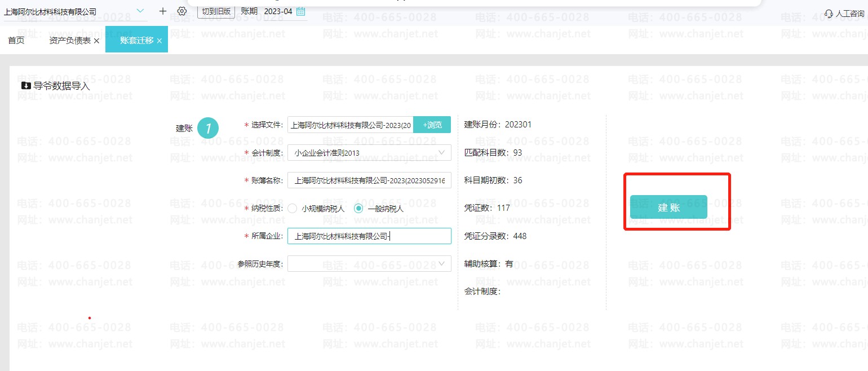Click the +浏览 browse button

pos(432,125)
